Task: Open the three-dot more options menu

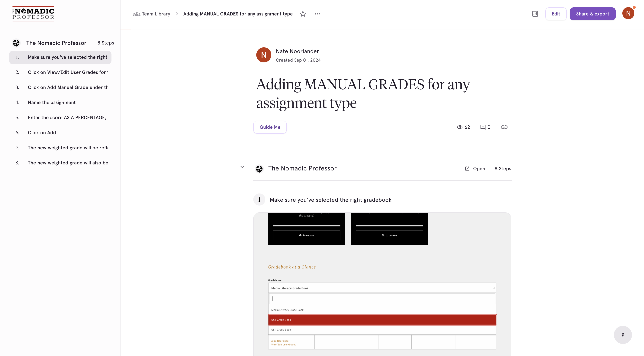Action: tap(317, 14)
